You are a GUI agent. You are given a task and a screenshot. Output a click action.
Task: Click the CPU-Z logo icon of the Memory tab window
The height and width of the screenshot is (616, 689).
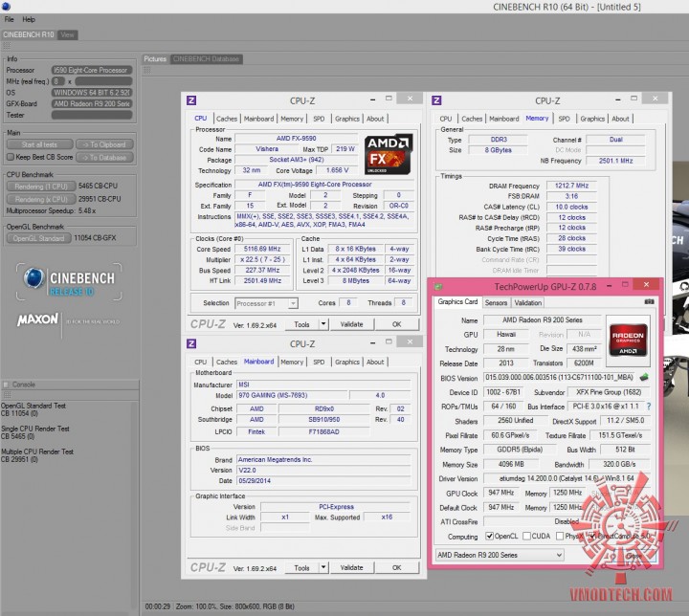click(436, 100)
